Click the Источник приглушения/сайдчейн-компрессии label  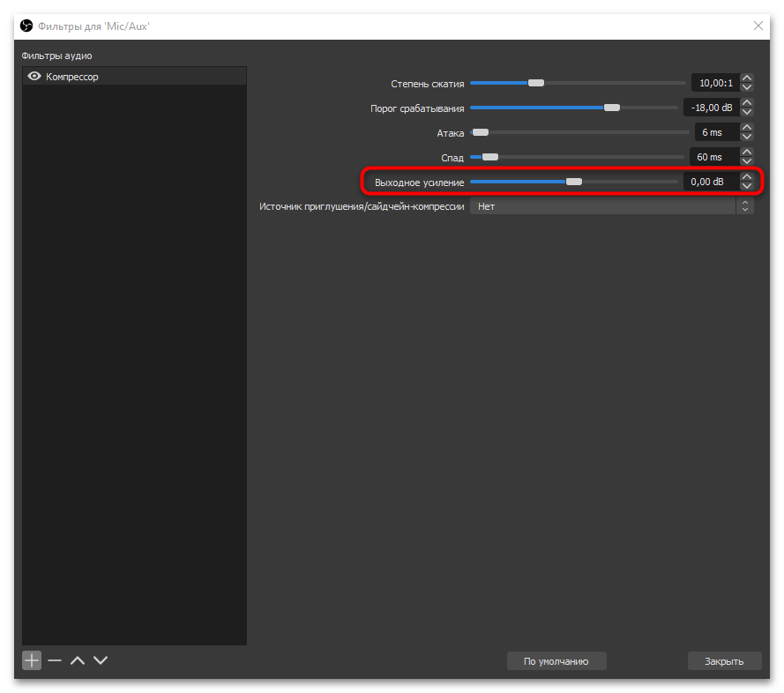(x=362, y=206)
